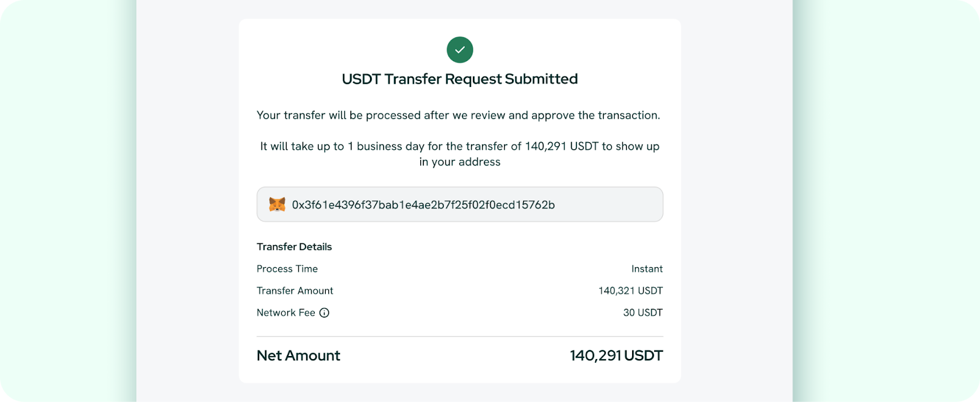Click the Instant process time value
The width and height of the screenshot is (980, 402).
(647, 268)
